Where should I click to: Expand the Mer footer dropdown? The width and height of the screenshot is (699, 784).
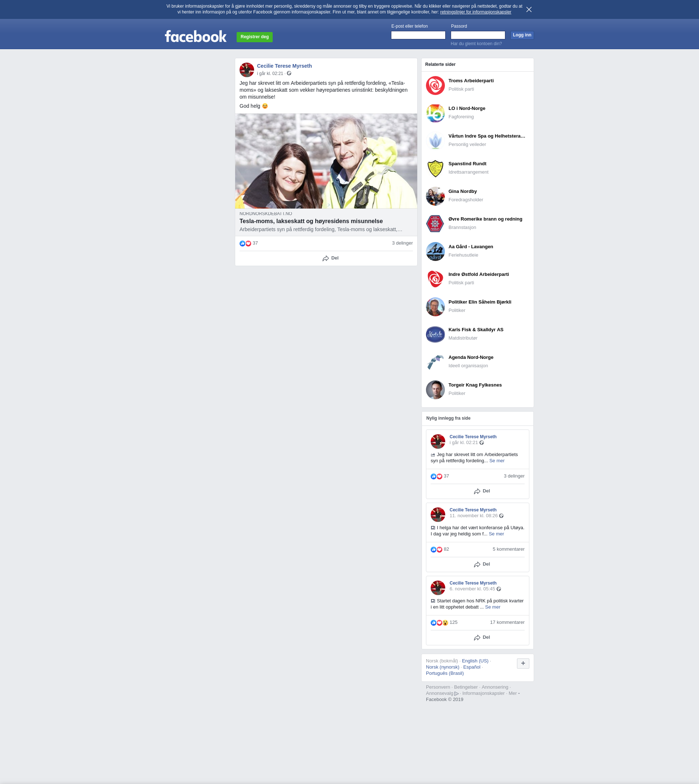pyautogui.click(x=514, y=693)
